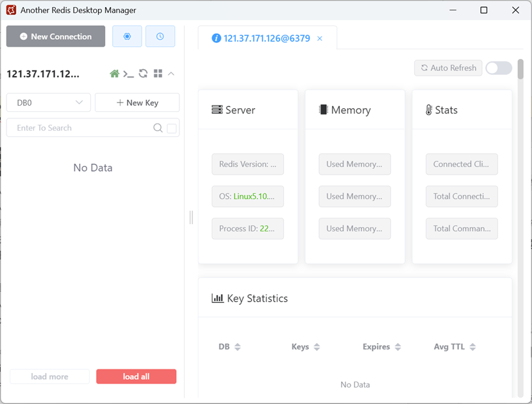The image size is (532, 404).
Task: Click the OS: Linux5.10 tag
Action: [247, 197]
